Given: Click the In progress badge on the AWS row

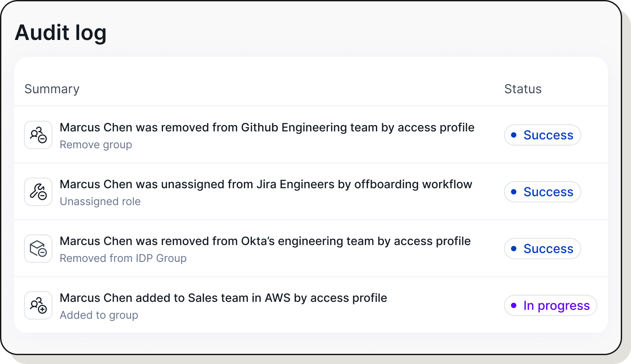Looking at the screenshot, I should point(550,305).
